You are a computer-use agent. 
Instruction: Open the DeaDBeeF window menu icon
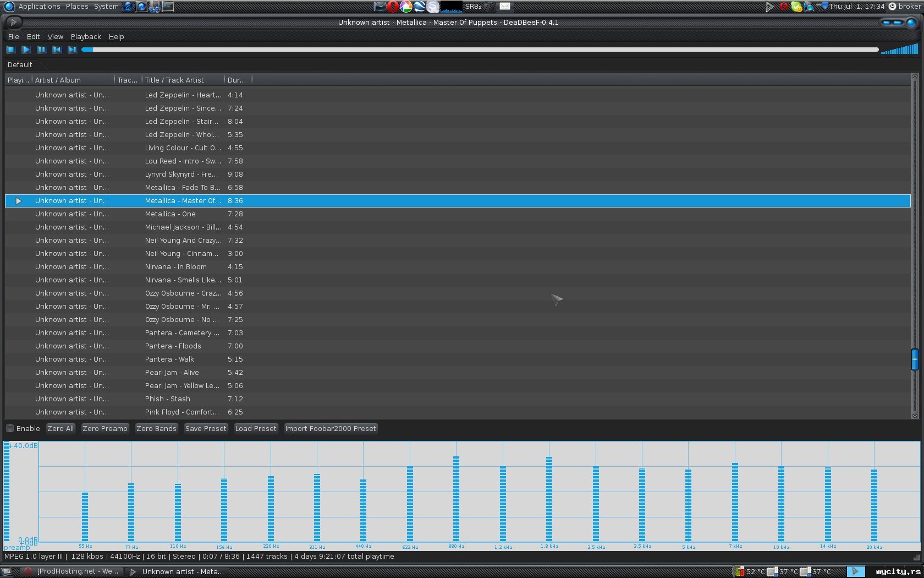[x=13, y=22]
